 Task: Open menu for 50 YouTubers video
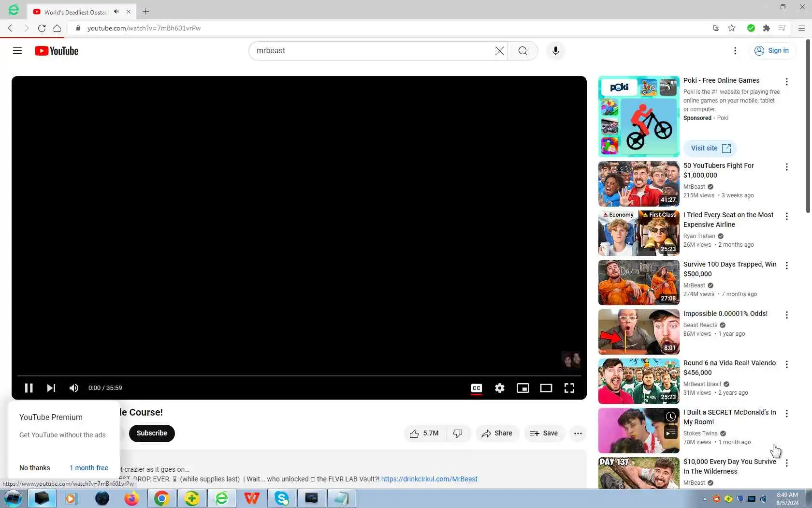coord(787,167)
